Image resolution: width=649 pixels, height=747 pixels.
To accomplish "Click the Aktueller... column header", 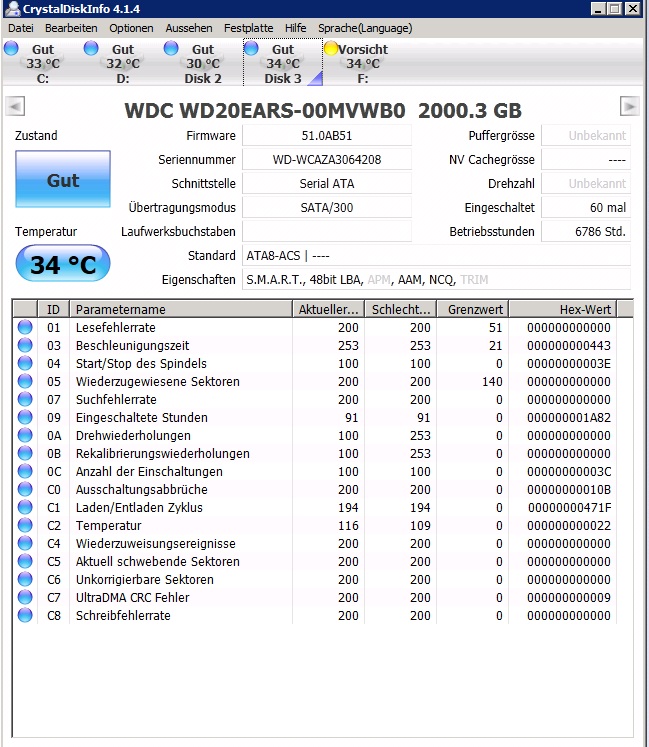I will click(x=329, y=309).
